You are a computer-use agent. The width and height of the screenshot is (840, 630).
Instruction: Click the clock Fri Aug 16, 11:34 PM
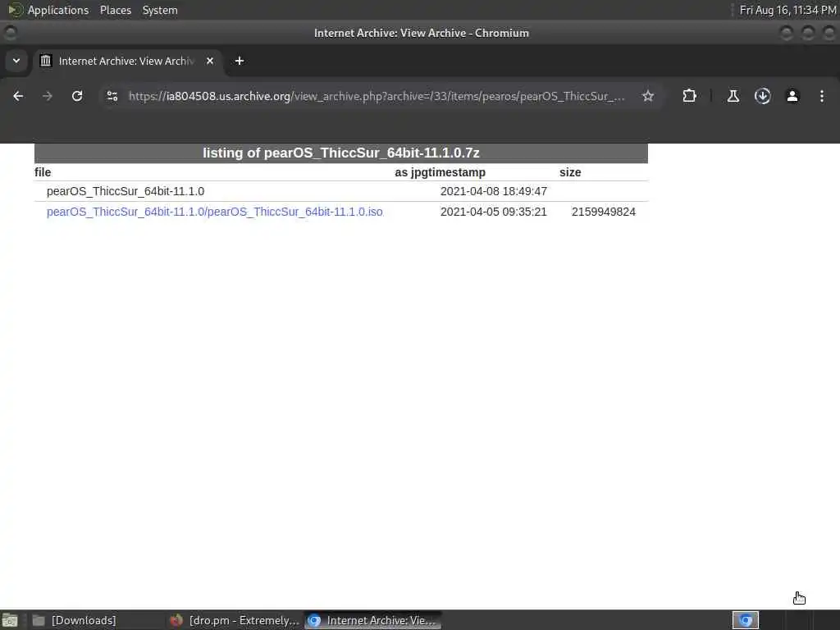tap(787, 10)
